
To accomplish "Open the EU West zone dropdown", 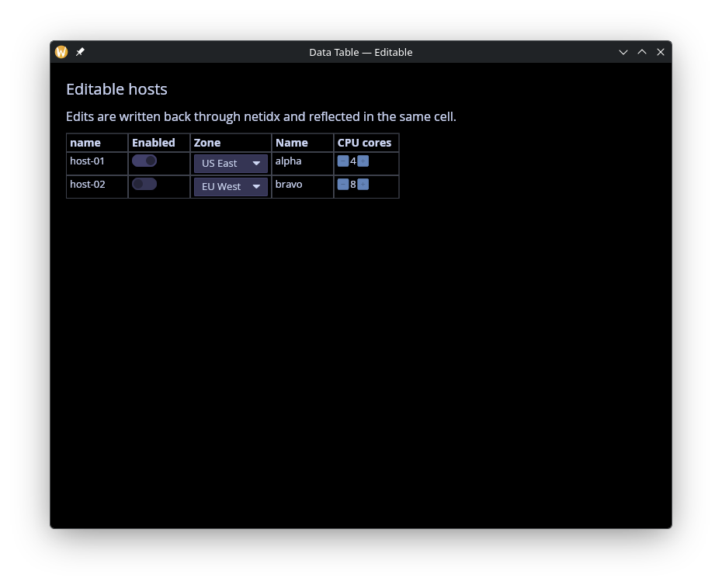I will (231, 187).
